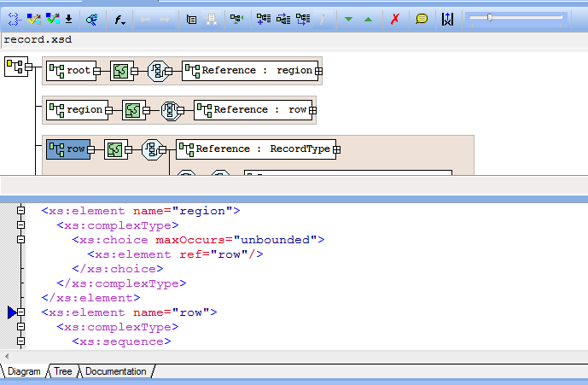Collapse the xs:sequence code fold

coord(21,341)
